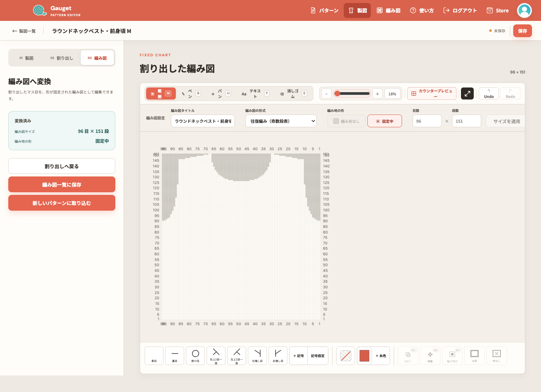
Task: Pick the 掛け目 yarn-over symbol
Action: [195, 356]
